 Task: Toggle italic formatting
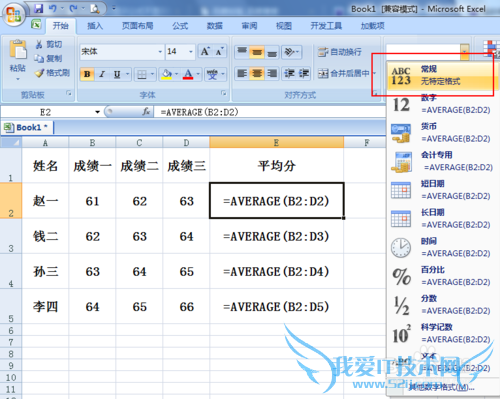pos(102,74)
